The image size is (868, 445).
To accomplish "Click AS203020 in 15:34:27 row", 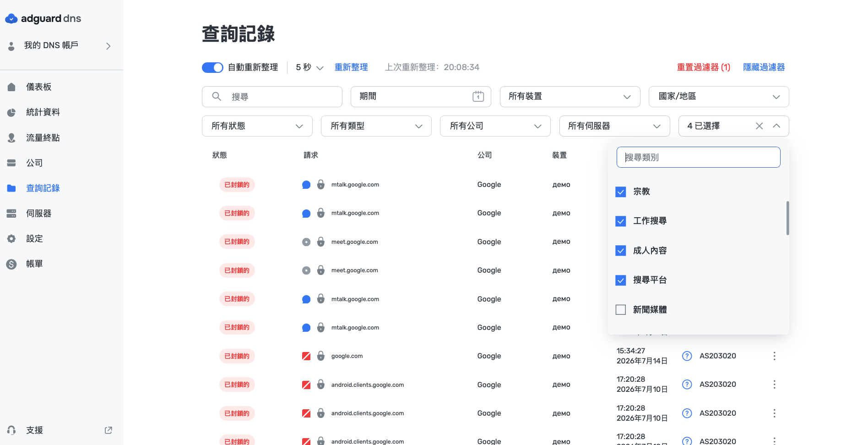I will (x=717, y=356).
